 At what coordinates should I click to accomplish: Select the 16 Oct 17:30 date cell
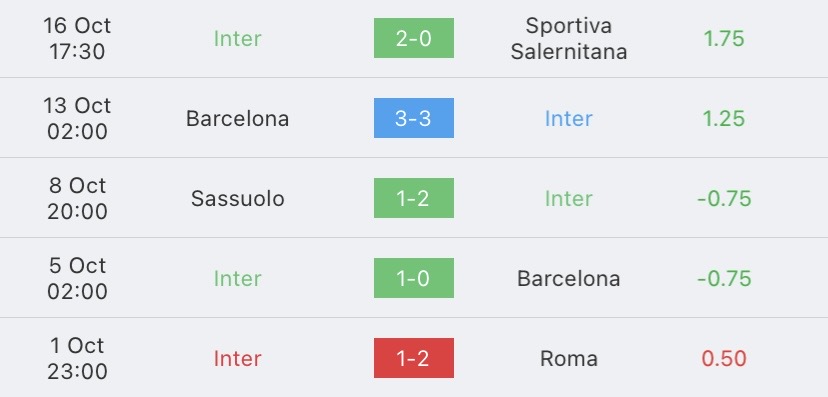tap(77, 39)
